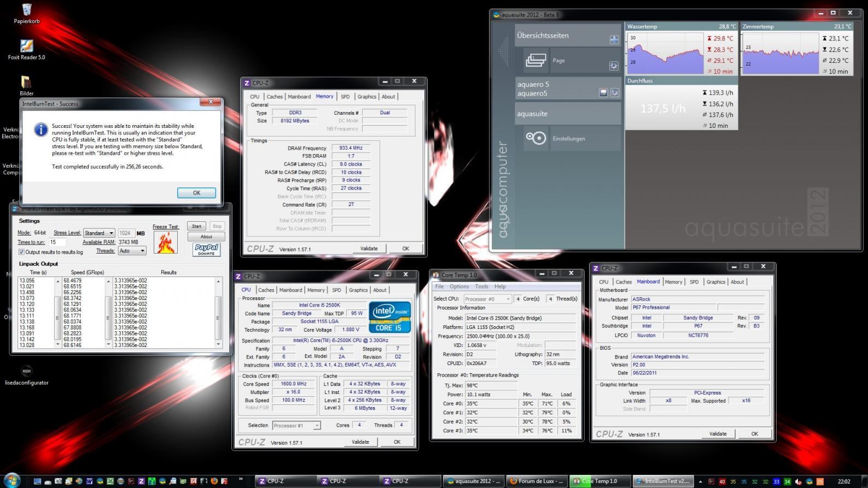868x488 pixels.
Task: Select aquasuite section header in sidebar
Action: pos(567,114)
